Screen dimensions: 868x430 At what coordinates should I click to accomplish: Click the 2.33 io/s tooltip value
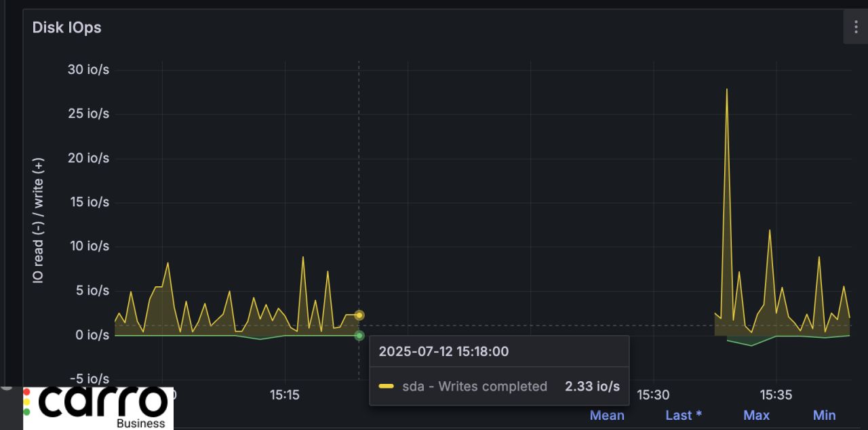pos(592,387)
